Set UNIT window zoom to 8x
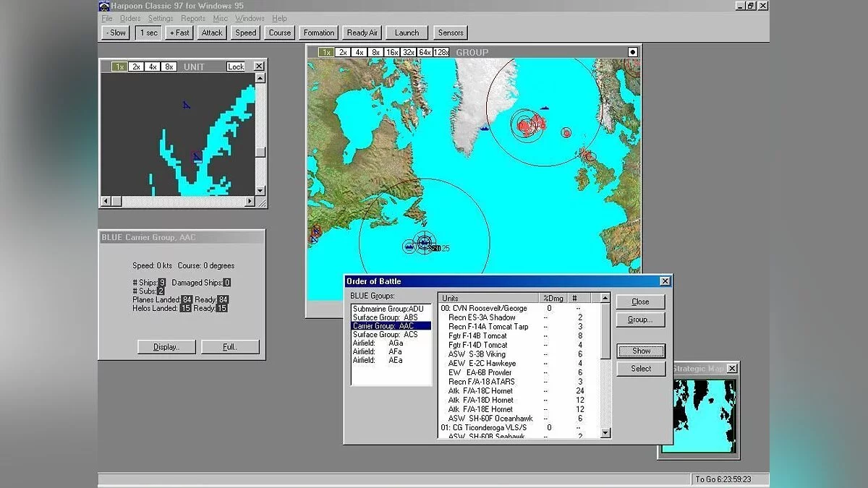This screenshot has width=868, height=488. (169, 67)
